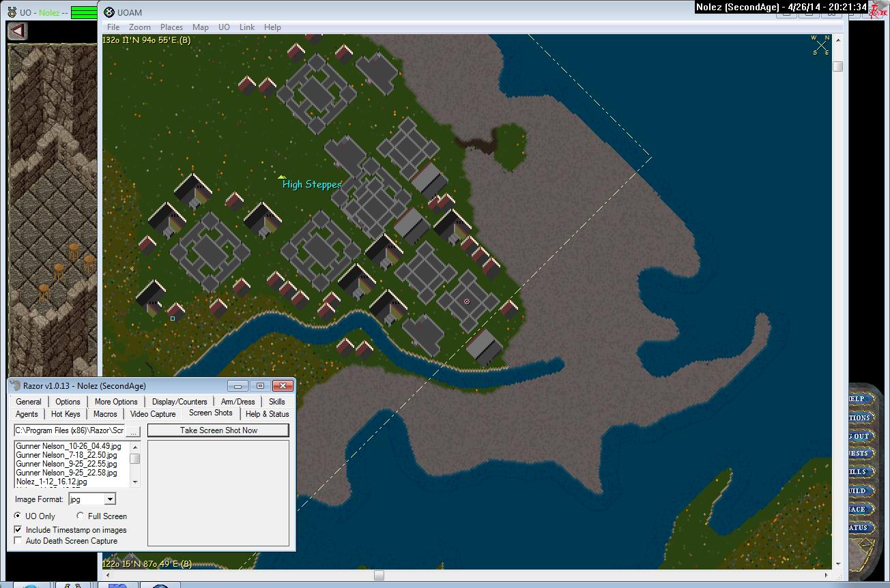The height and width of the screenshot is (588, 890).
Task: Uncheck Include Timestamp on images
Action: [18, 530]
